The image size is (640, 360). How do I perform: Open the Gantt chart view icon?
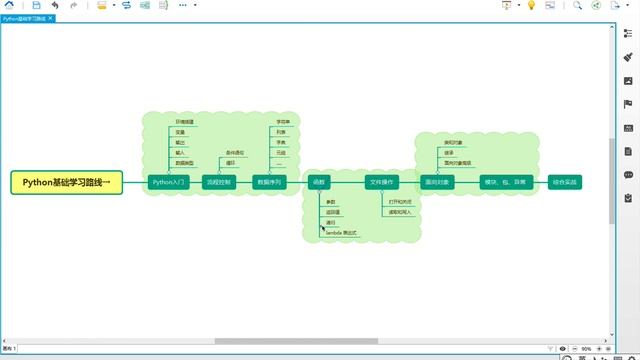(550, 5)
